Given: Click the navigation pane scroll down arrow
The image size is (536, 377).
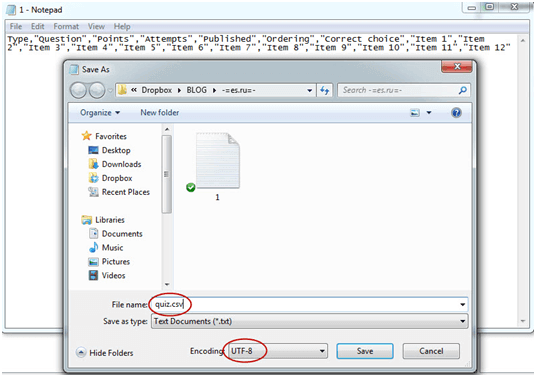Looking at the screenshot, I should (x=167, y=284).
